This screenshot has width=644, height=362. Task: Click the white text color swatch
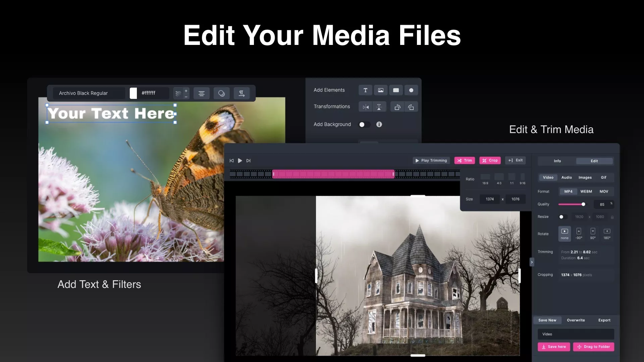(x=133, y=93)
